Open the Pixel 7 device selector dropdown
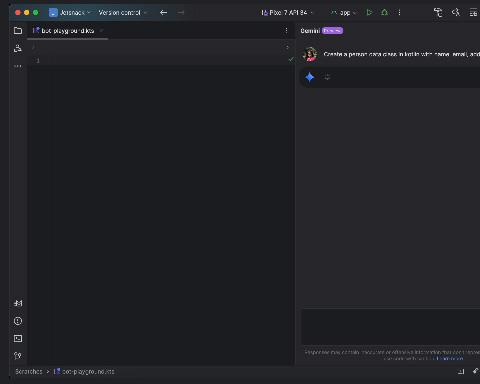480x384 pixels. click(x=287, y=13)
